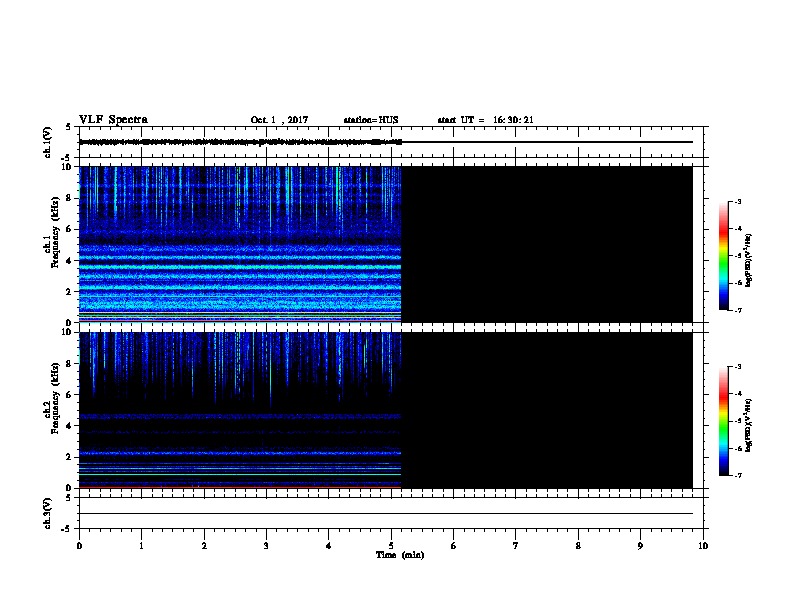Click the "VLF Spectra" title text
This screenshot has width=792, height=612.
(x=113, y=120)
